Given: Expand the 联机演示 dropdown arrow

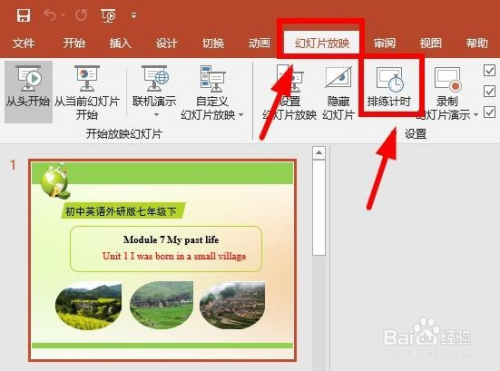Looking at the screenshot, I should pyautogui.click(x=156, y=115).
